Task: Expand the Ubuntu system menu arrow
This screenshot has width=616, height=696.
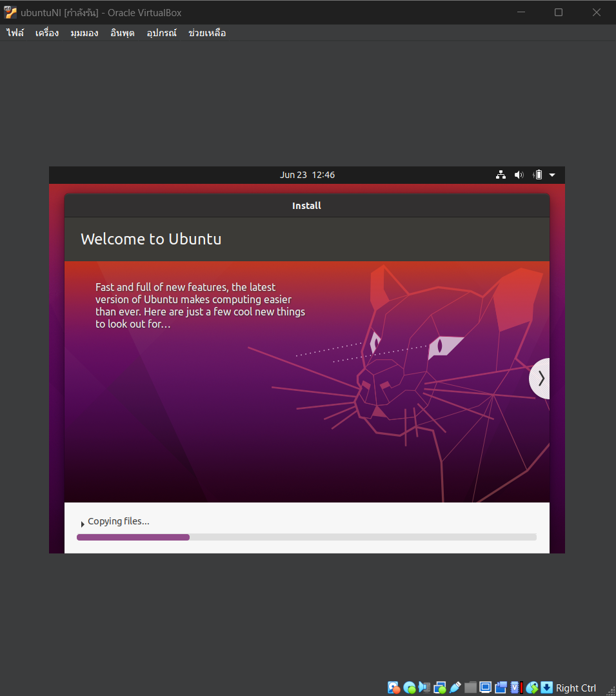Action: (x=552, y=175)
